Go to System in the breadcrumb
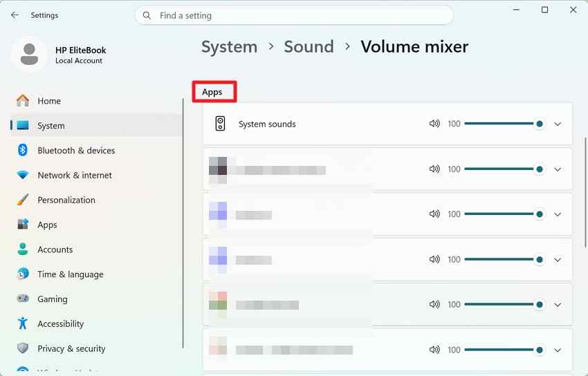This screenshot has width=588, height=376. [x=229, y=47]
